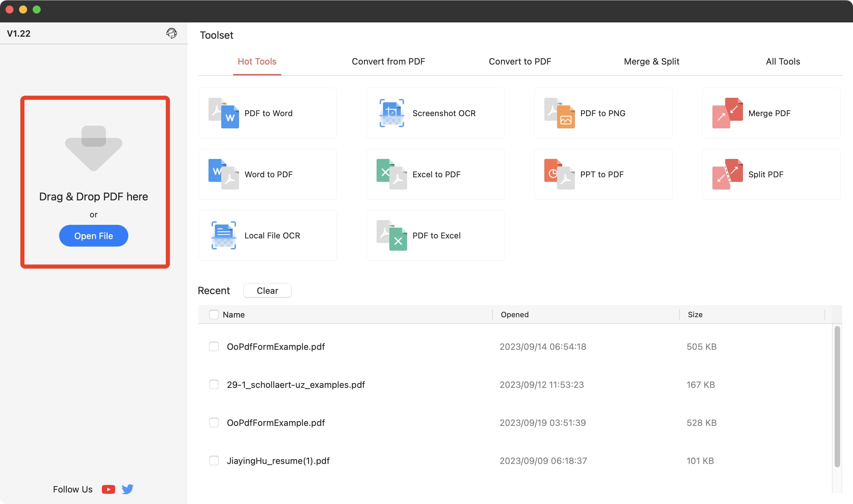Image resolution: width=853 pixels, height=504 pixels.
Task: Tick the checkbox for 29-1_schollaert-uz_examples.pdf
Action: [214, 384]
